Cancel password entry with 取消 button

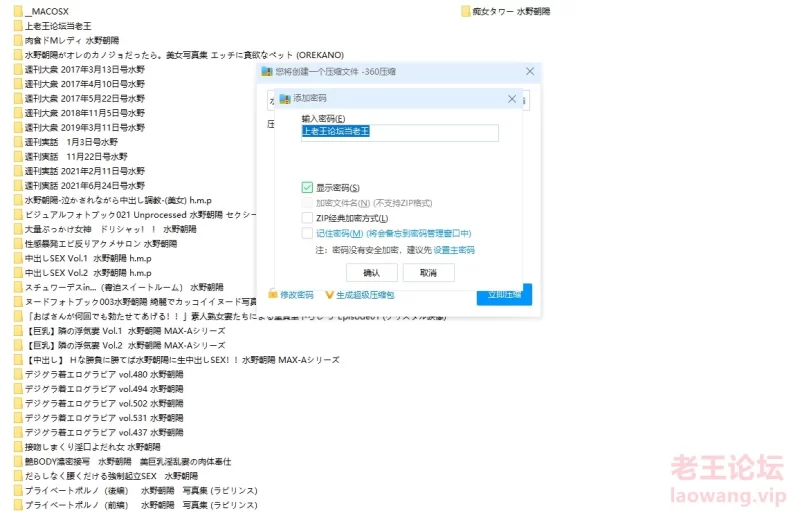click(x=429, y=273)
